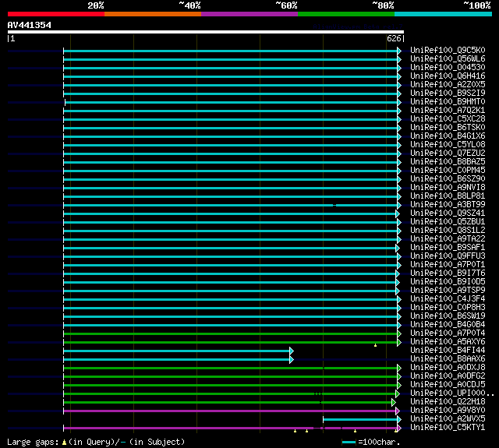Select truncated hit label UniRef100_UPI000..
This screenshot has width=499, height=448.
451,393
